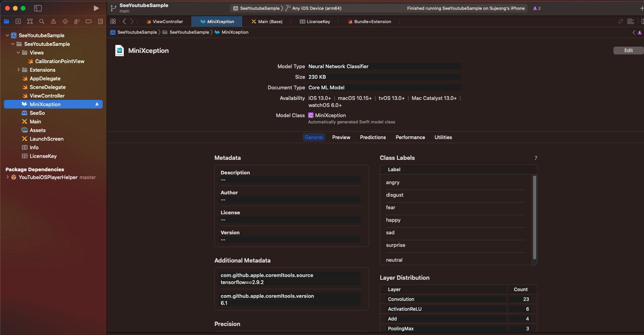Select the 'surprise' class label
This screenshot has width=644, height=335.
tap(455, 245)
